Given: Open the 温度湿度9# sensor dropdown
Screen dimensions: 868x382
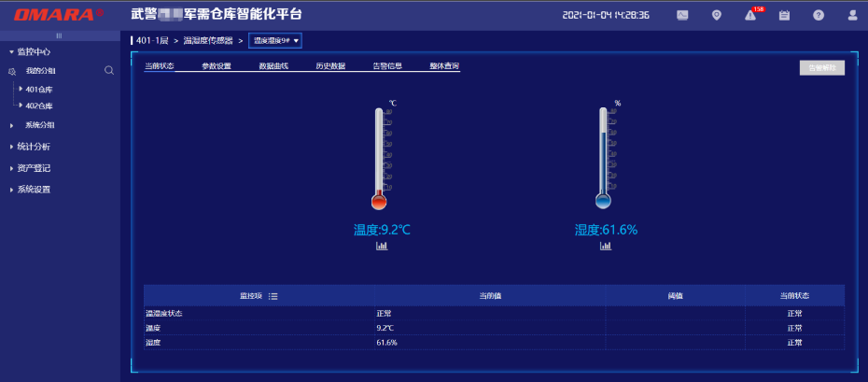Looking at the screenshot, I should point(275,40).
